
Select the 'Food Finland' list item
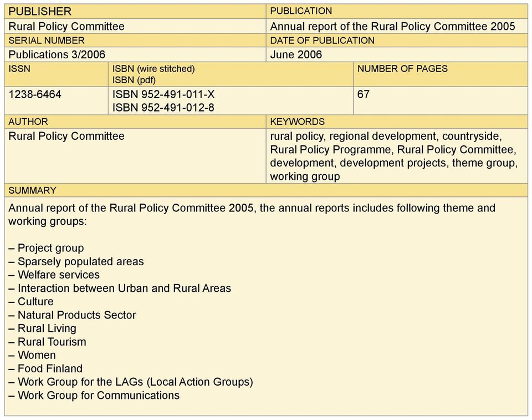coord(45,368)
